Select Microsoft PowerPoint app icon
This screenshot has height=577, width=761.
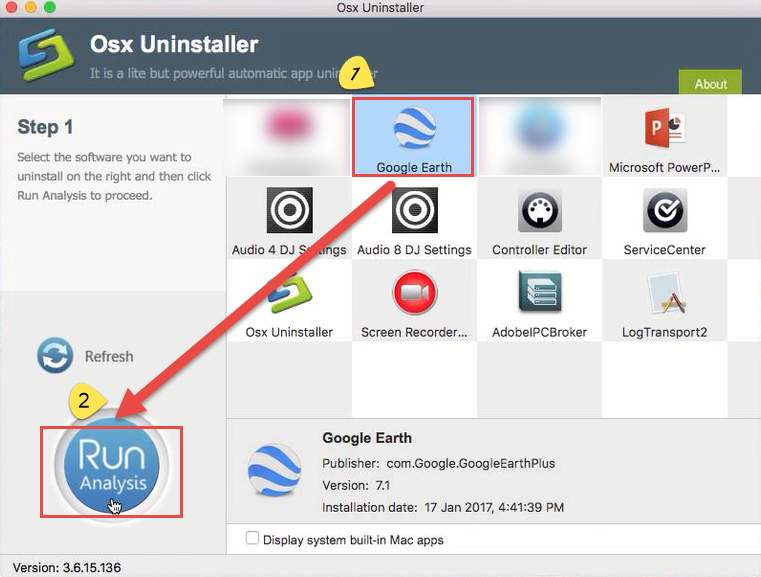click(x=664, y=132)
